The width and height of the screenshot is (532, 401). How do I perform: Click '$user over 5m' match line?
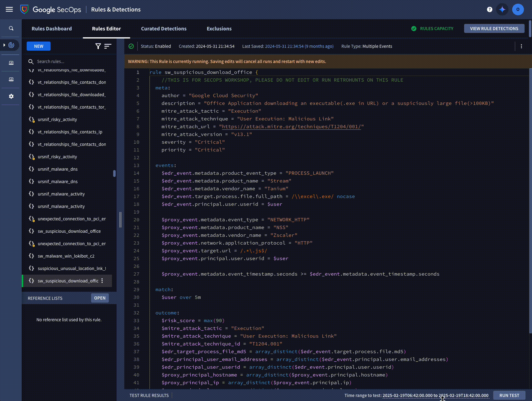181,297
